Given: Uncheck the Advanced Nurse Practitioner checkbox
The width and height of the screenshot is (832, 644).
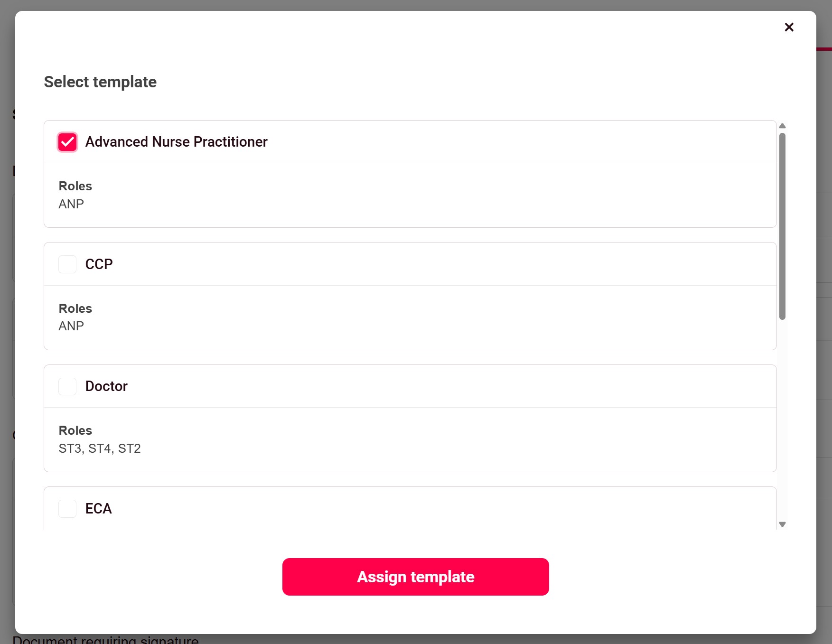Looking at the screenshot, I should (67, 142).
